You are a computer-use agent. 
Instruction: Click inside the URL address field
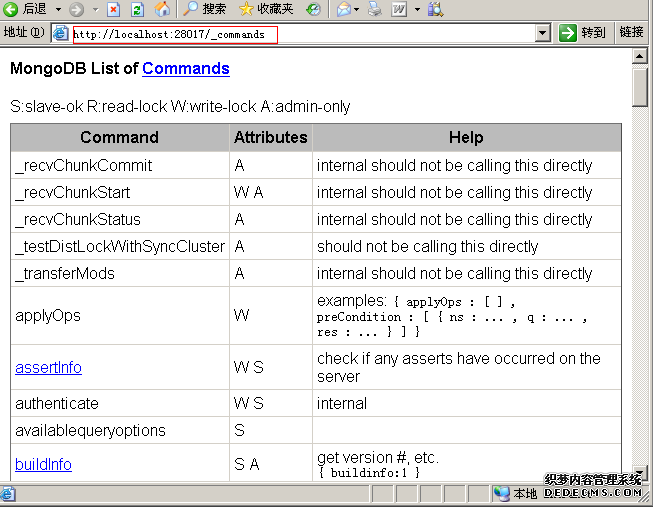coord(300,33)
